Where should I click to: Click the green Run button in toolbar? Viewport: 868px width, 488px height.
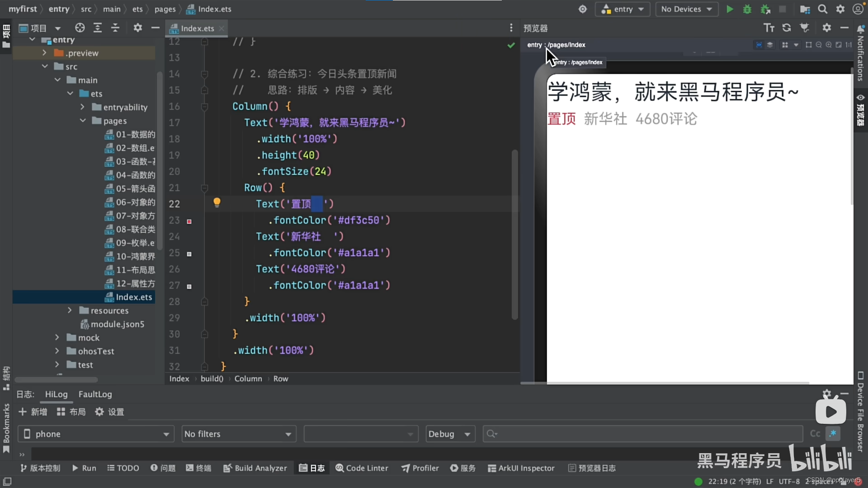tap(729, 9)
